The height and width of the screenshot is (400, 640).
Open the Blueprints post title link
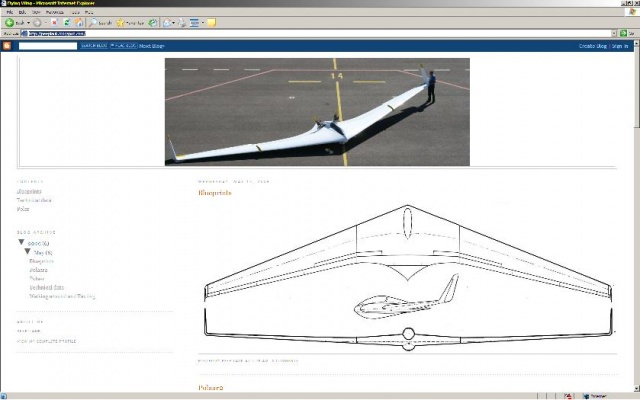point(215,193)
